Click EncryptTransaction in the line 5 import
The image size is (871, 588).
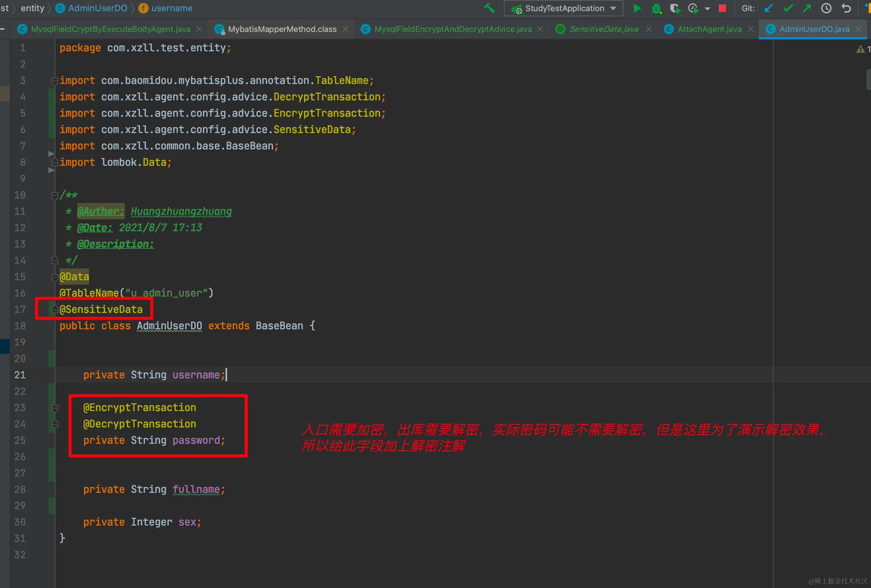tap(327, 113)
